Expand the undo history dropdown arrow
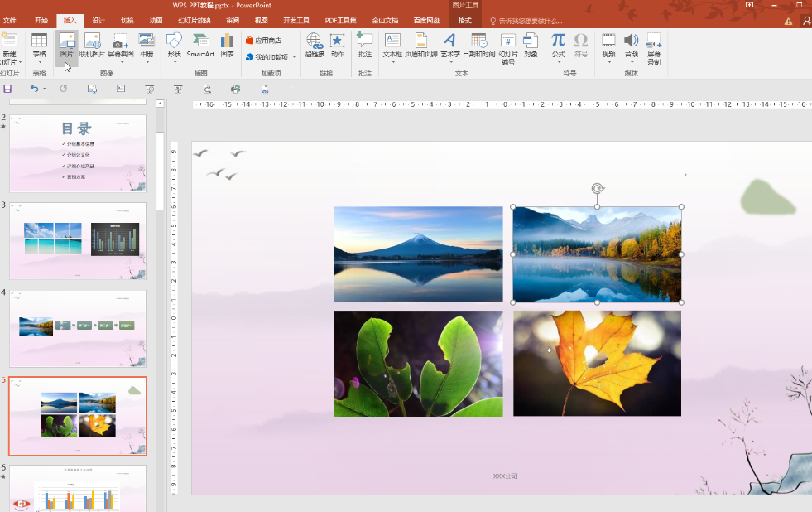Image resolution: width=812 pixels, height=512 pixels. (x=45, y=89)
